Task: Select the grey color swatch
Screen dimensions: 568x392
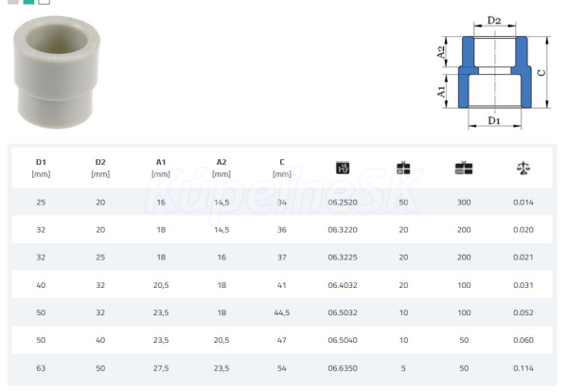Action: point(12,2)
